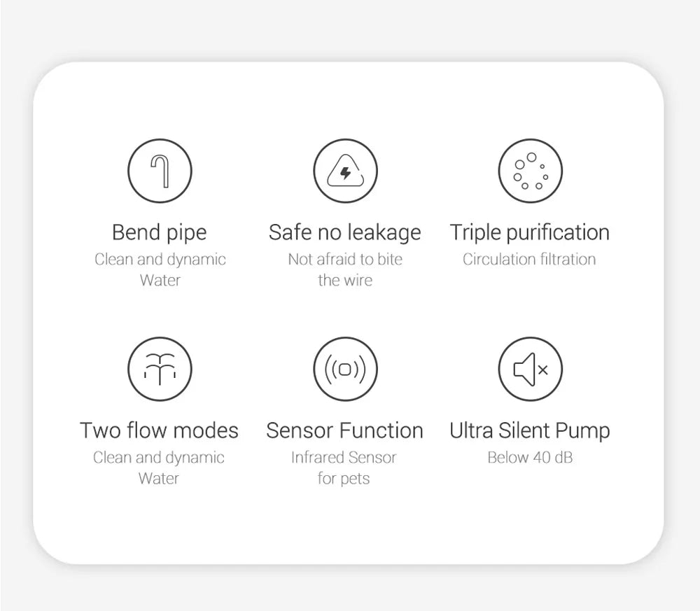Select the Sensor Function heading
This screenshot has height=611, width=700.
[344, 430]
